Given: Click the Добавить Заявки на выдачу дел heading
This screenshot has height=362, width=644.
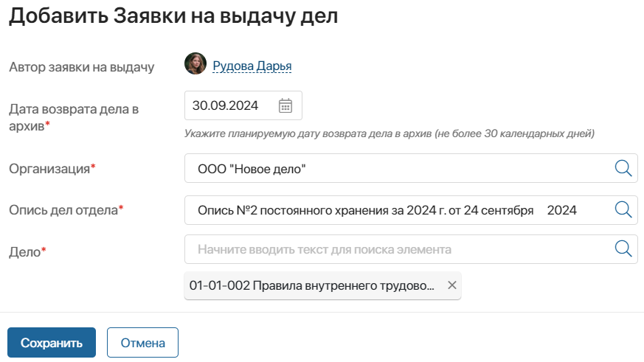Looking at the screenshot, I should click(173, 16).
